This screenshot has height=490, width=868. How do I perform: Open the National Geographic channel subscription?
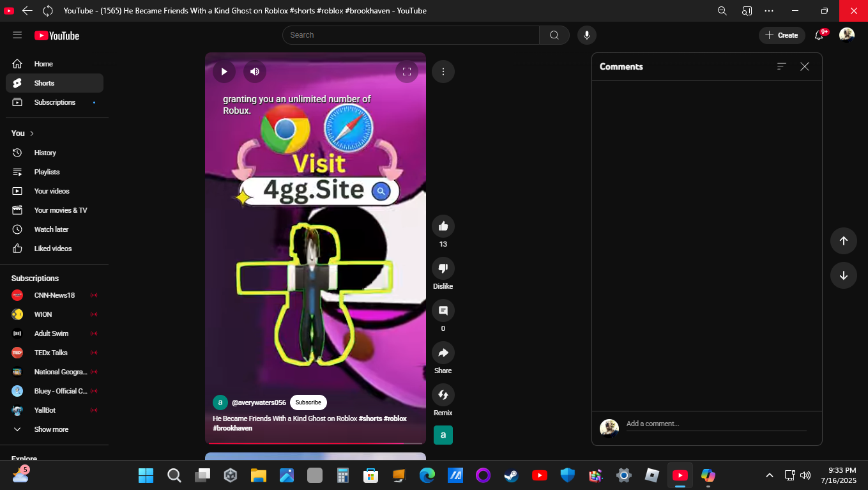pyautogui.click(x=54, y=372)
